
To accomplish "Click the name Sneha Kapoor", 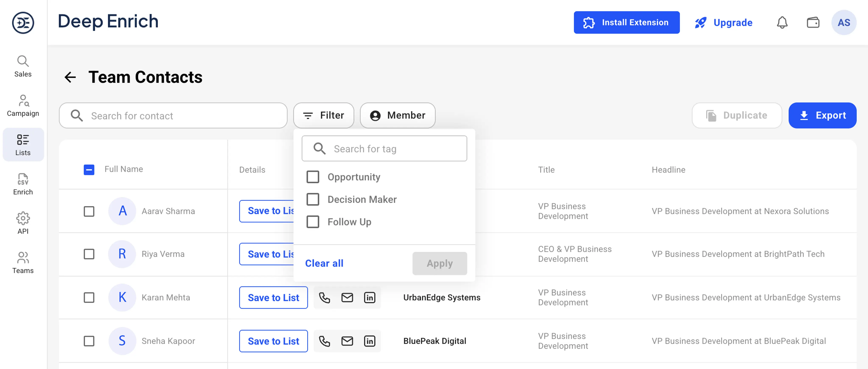I will [x=168, y=341].
